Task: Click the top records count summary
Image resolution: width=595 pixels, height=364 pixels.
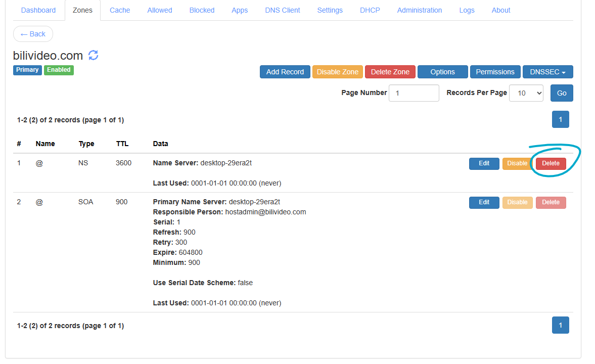Action: point(71,120)
